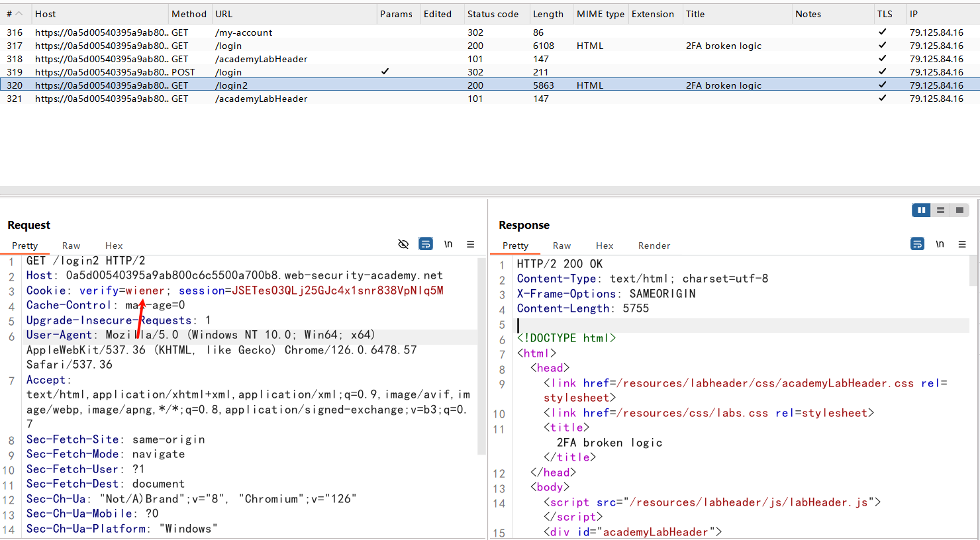This screenshot has width=980, height=540.
Task: Show non-printable characters in Request pane
Action: click(x=448, y=244)
